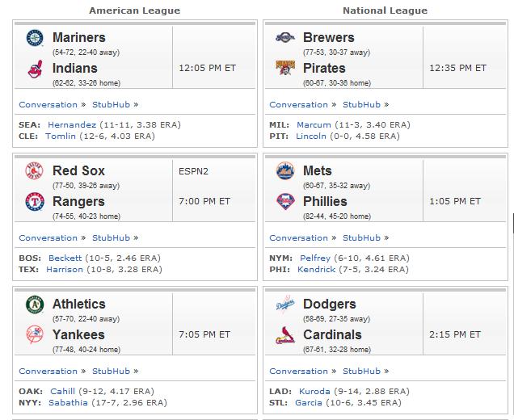
Task: Select the Oakland Athletics logo
Action: [35, 304]
